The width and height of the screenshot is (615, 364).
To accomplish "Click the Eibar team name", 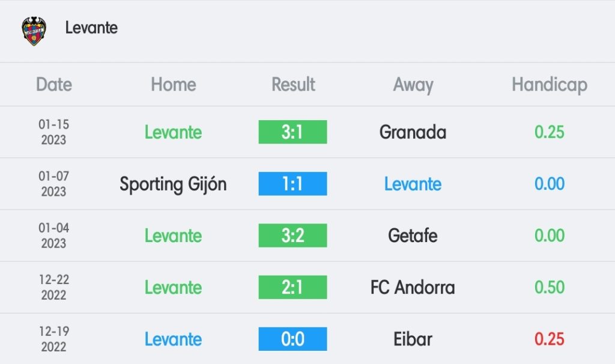I will click(x=413, y=339).
